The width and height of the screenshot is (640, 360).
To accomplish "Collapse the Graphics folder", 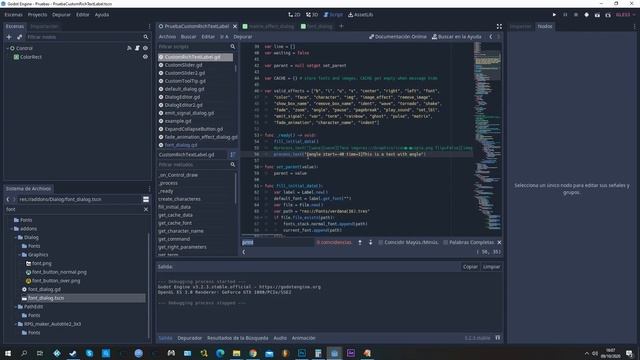I will click(x=20, y=255).
